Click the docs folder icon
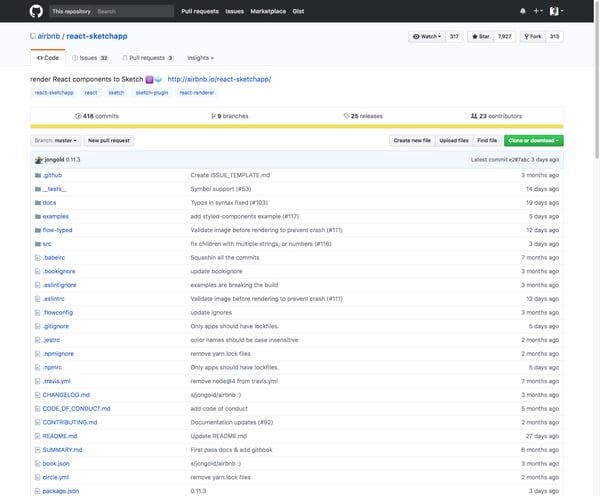The height and width of the screenshot is (496, 600). 38,203
